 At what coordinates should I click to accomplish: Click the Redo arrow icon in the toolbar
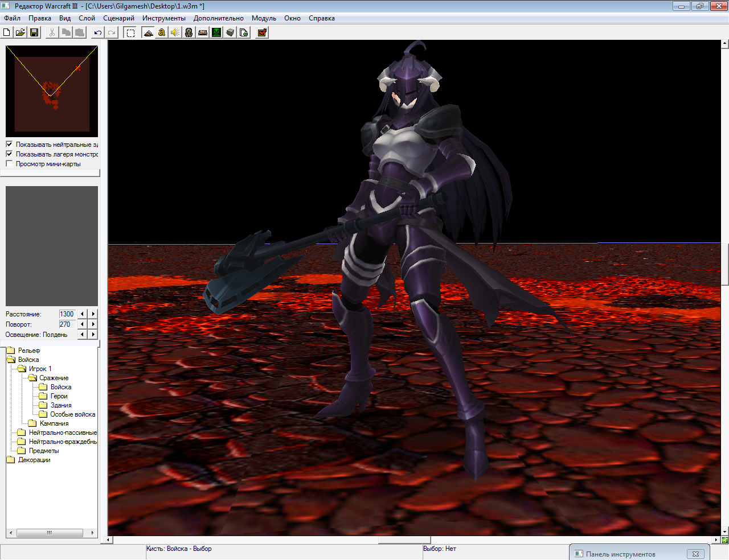(112, 32)
